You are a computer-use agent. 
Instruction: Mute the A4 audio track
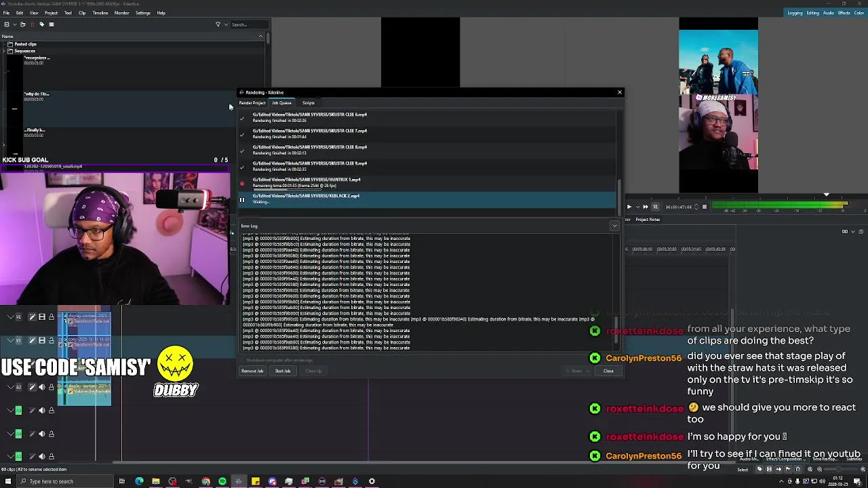[x=41, y=434]
